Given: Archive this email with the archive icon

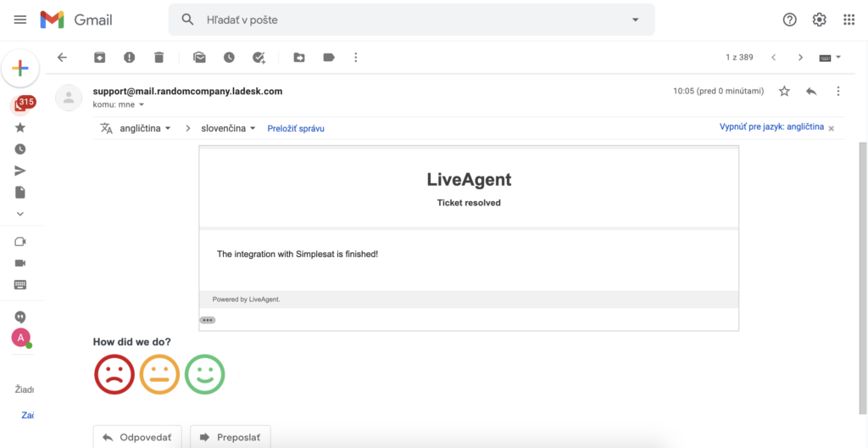Looking at the screenshot, I should coord(100,58).
